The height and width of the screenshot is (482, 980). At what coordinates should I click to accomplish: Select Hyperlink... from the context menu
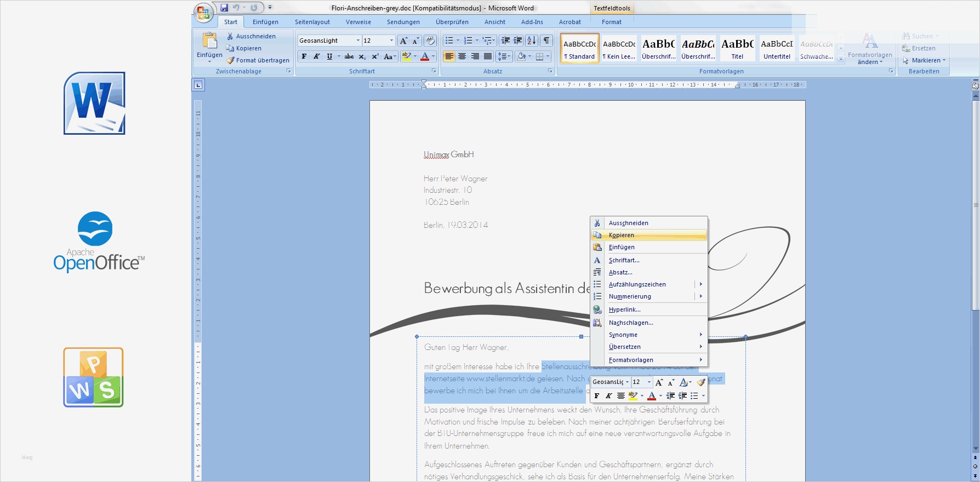tap(624, 309)
